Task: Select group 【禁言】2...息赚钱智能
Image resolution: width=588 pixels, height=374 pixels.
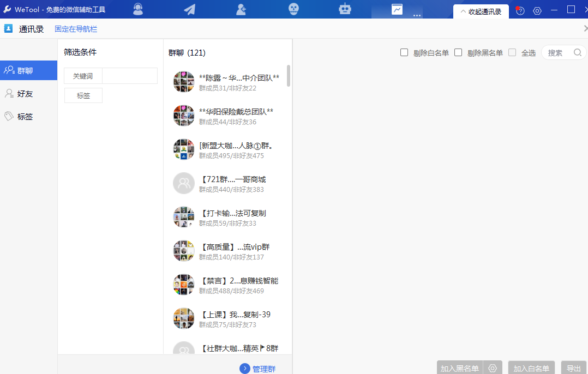Action: (228, 285)
